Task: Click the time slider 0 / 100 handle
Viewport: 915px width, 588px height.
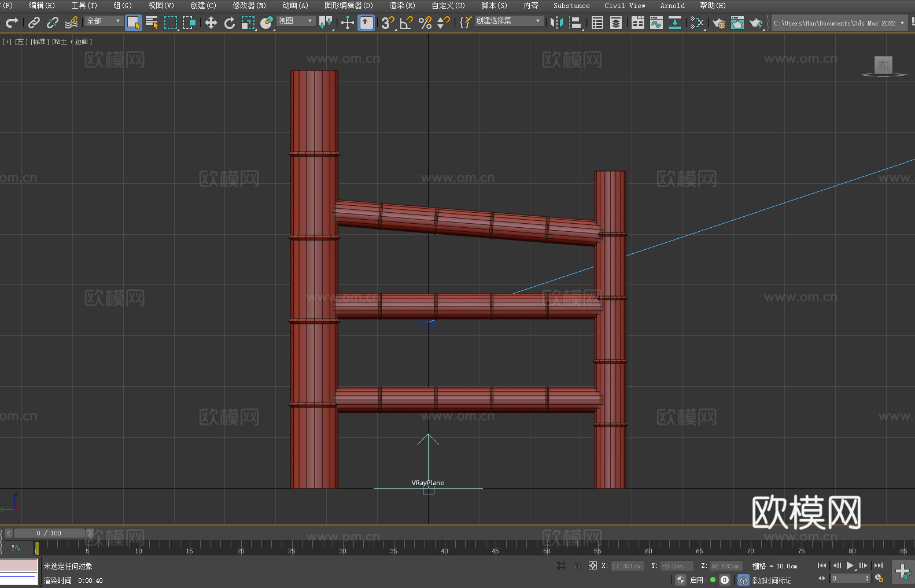Action: pos(49,533)
